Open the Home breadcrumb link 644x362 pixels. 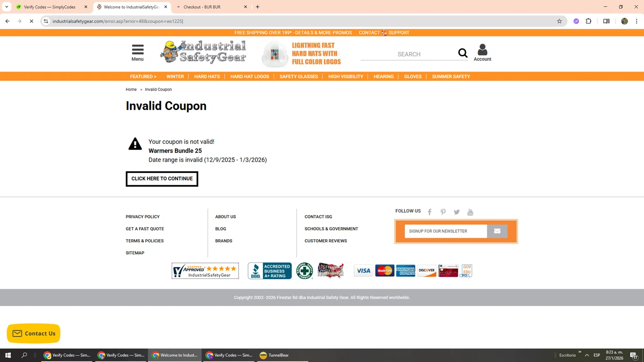(x=131, y=90)
